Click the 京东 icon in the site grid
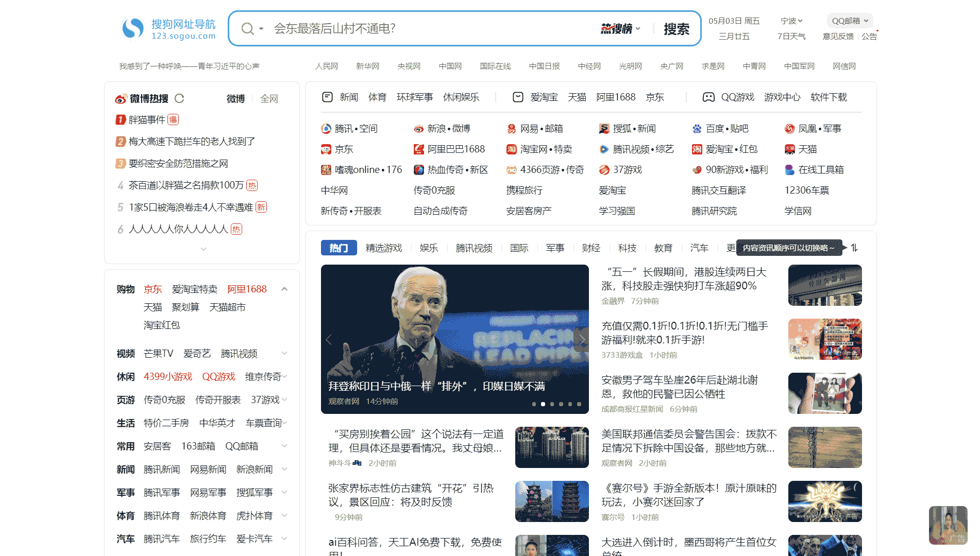 click(326, 149)
